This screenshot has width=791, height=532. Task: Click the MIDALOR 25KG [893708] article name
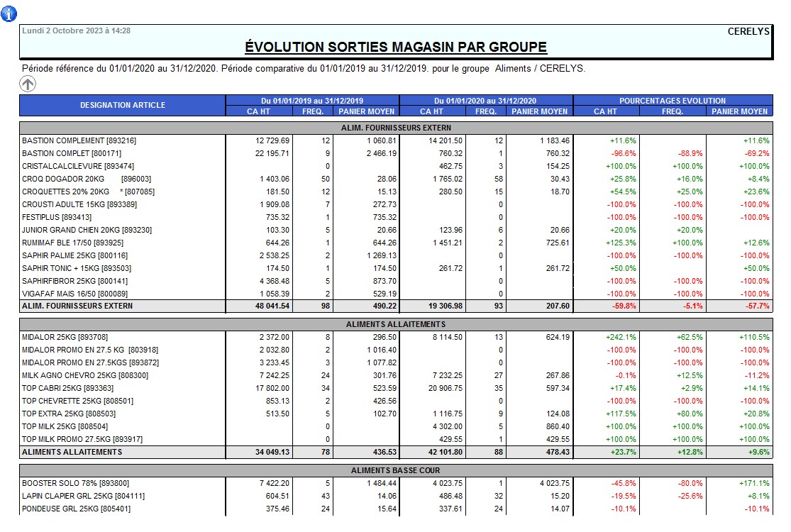65,337
